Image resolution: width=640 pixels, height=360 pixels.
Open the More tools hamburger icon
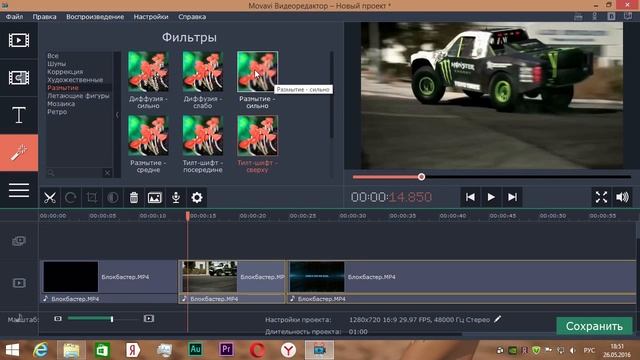(19, 190)
